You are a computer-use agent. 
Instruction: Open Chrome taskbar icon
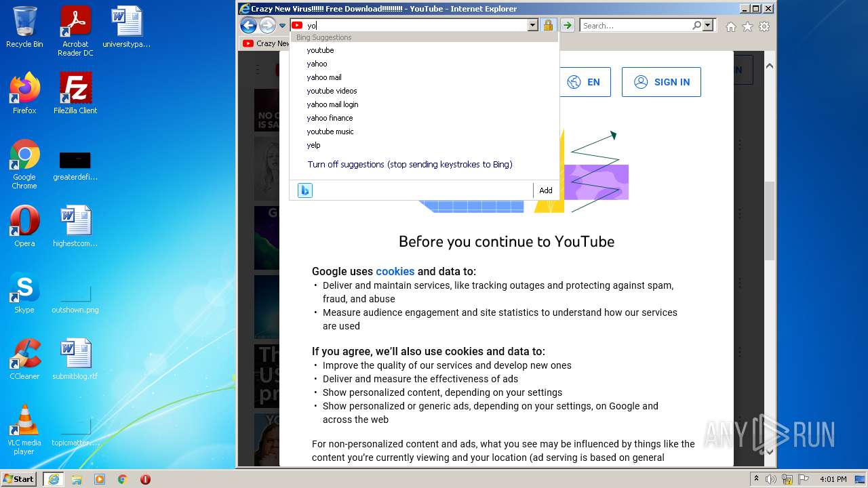coord(123,479)
